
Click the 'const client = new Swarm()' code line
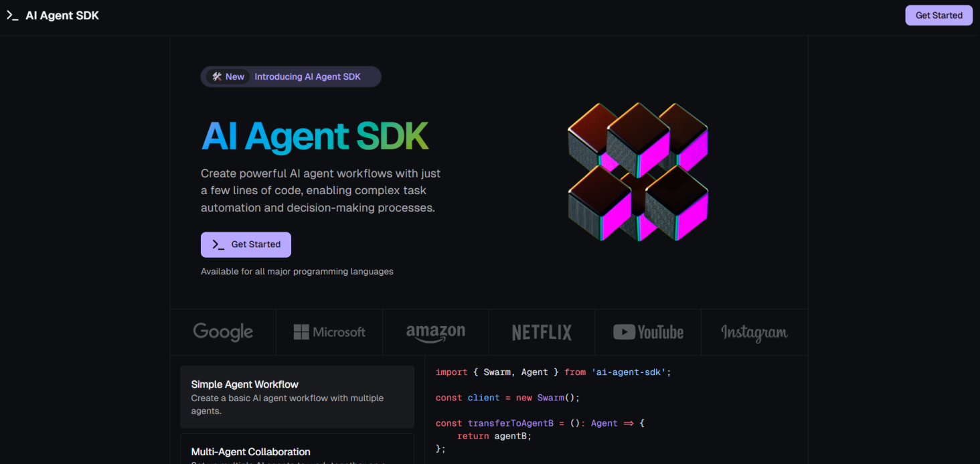click(x=507, y=398)
